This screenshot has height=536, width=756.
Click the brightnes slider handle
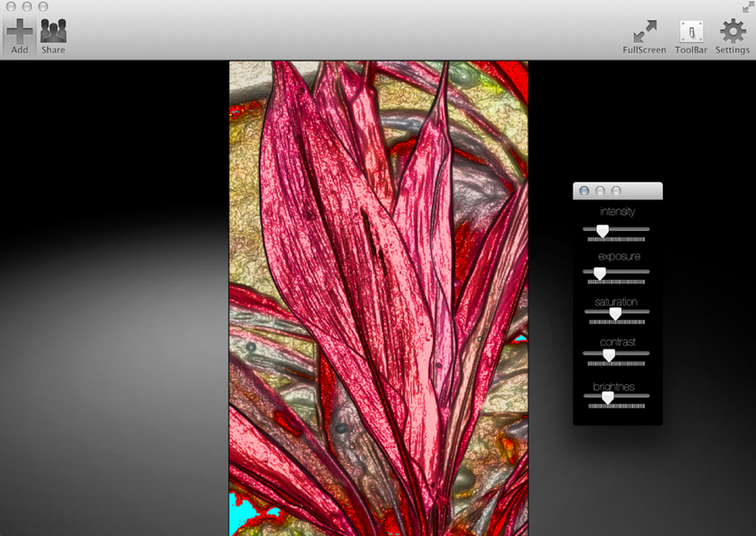pos(608,397)
